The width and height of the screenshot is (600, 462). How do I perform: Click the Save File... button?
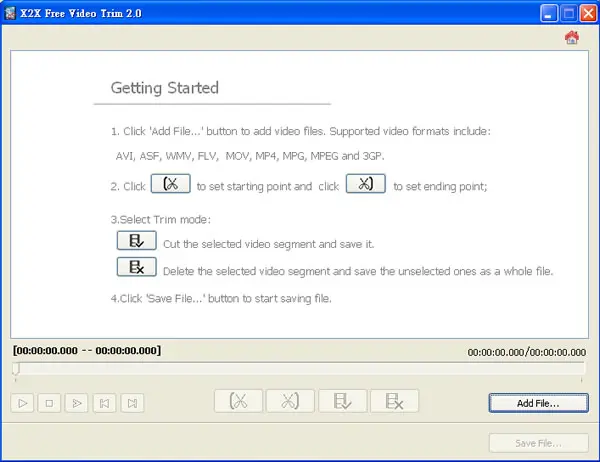(x=538, y=443)
